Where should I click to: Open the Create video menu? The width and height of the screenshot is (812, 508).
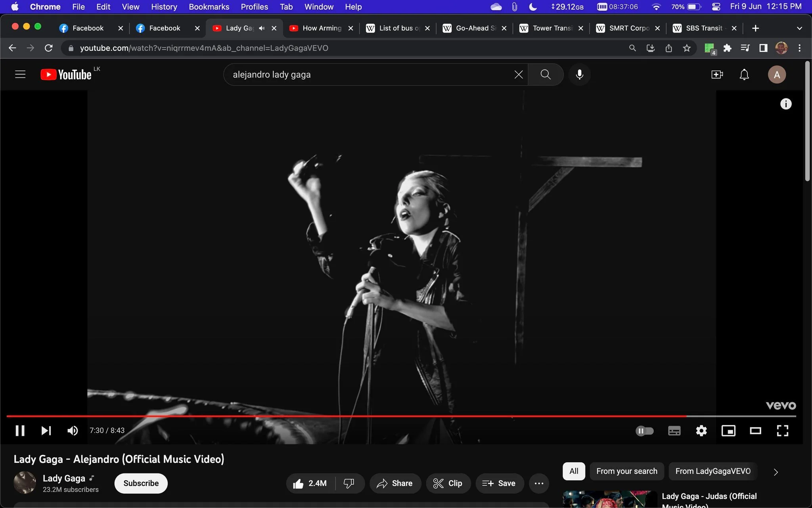[x=717, y=74]
